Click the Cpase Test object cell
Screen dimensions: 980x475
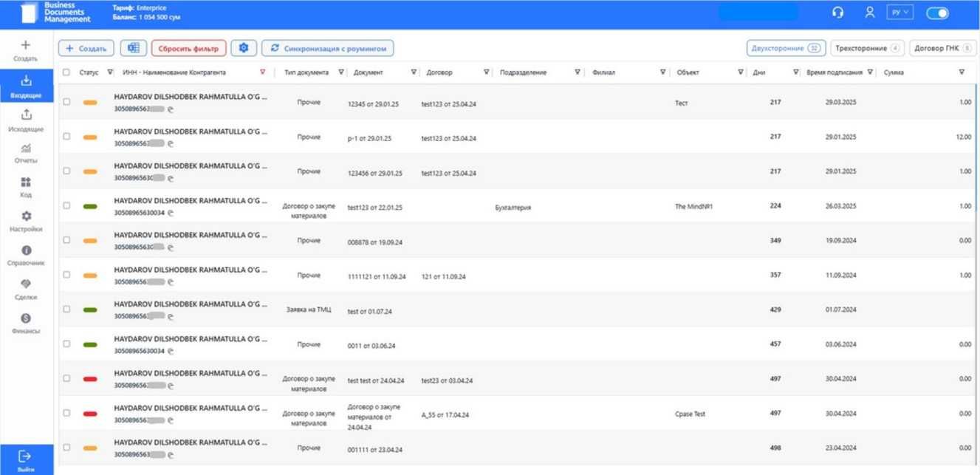coord(690,414)
